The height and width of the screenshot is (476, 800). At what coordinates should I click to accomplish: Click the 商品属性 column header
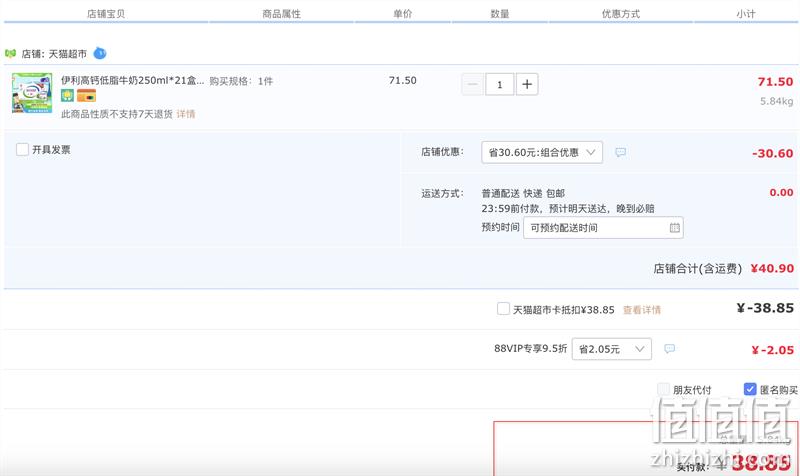(281, 14)
